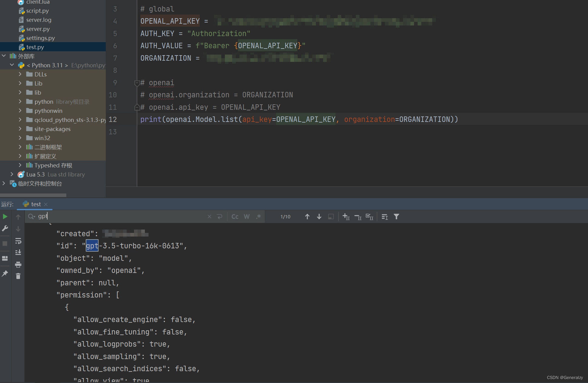The width and height of the screenshot is (588, 383).
Task: Select all occurrences icon in search bar
Action: tap(369, 217)
